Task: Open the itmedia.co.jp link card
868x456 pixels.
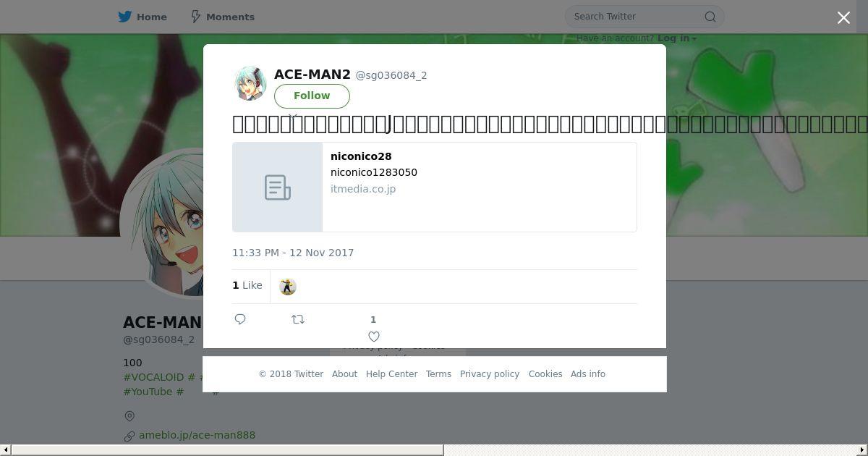Action: [x=435, y=187]
